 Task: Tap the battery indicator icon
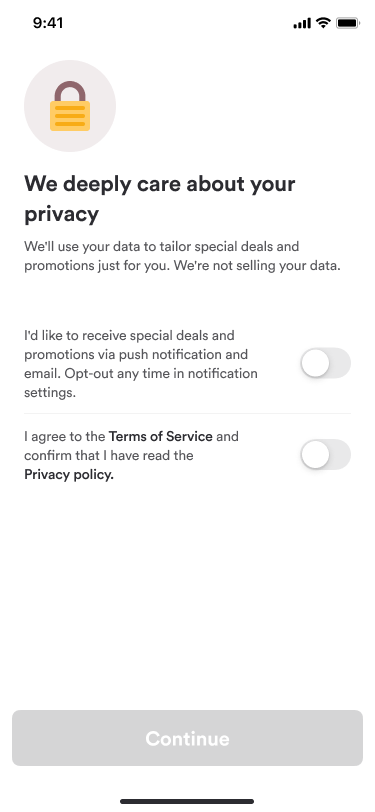pos(348,23)
